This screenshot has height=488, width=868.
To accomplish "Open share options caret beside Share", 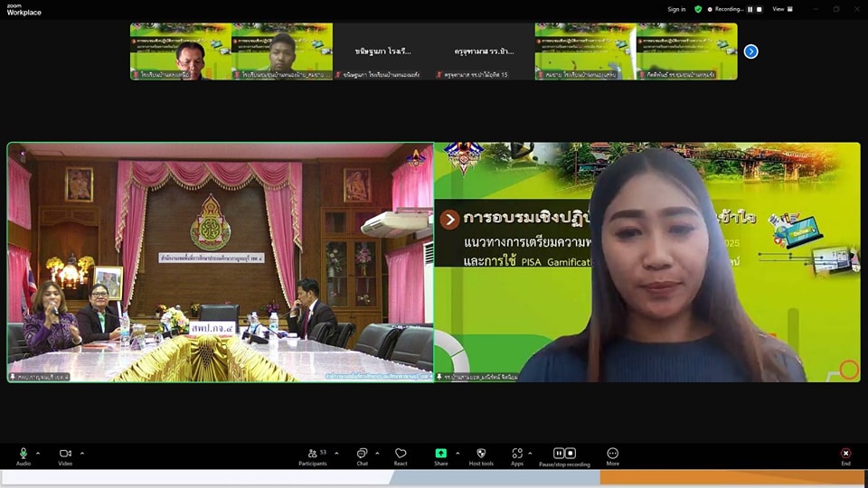I will point(458,453).
